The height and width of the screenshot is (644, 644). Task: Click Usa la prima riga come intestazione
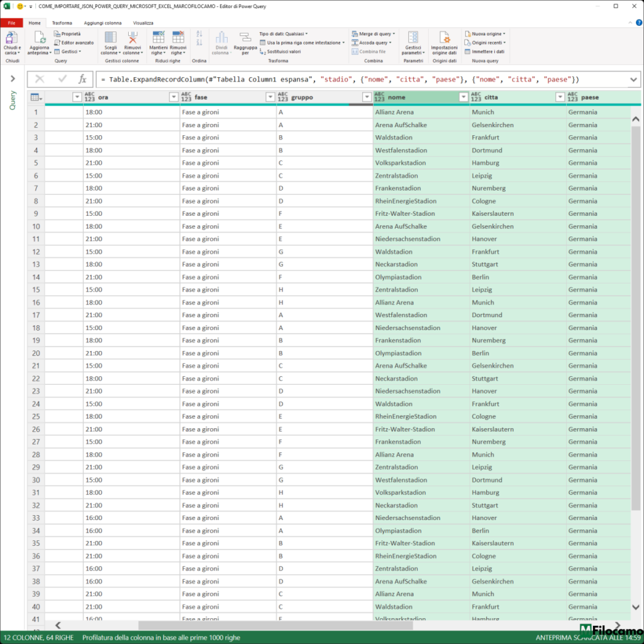coord(303,43)
